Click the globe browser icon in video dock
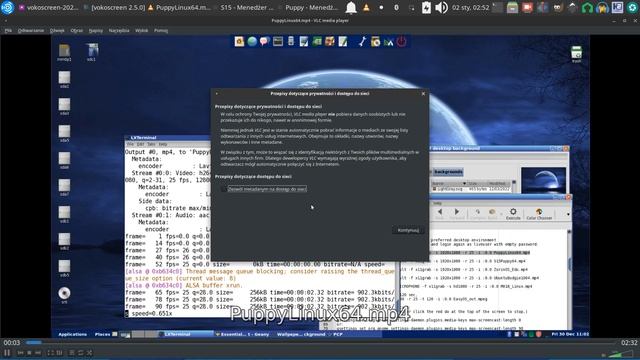The height and width of the screenshot is (360, 640). point(252,42)
